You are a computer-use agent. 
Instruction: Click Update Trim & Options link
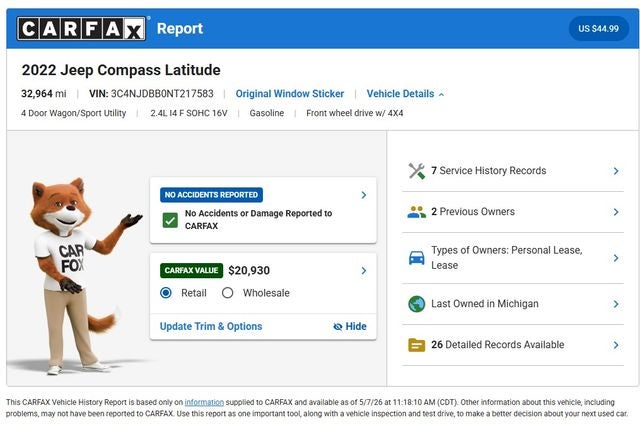point(211,326)
